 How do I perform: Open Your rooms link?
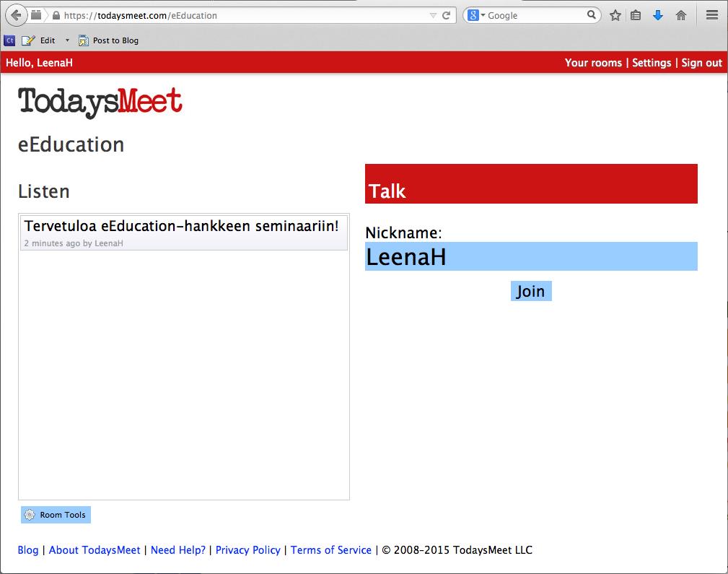point(593,63)
